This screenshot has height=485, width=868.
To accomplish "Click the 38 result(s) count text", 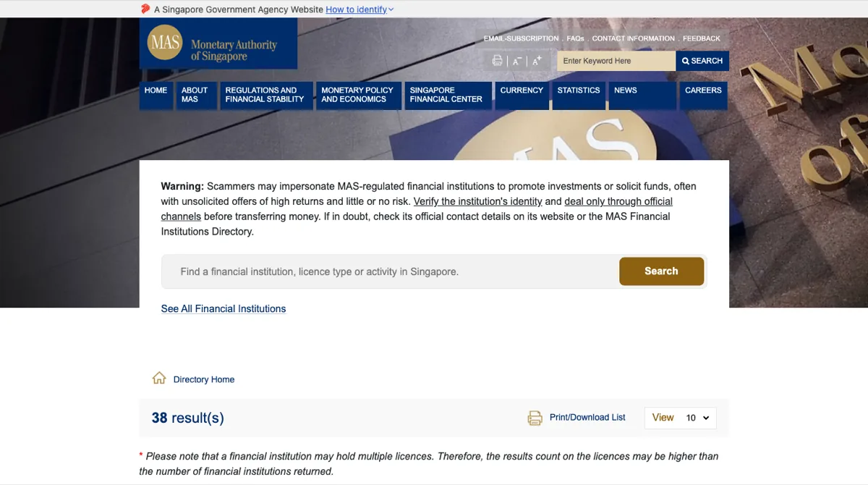I will [188, 418].
